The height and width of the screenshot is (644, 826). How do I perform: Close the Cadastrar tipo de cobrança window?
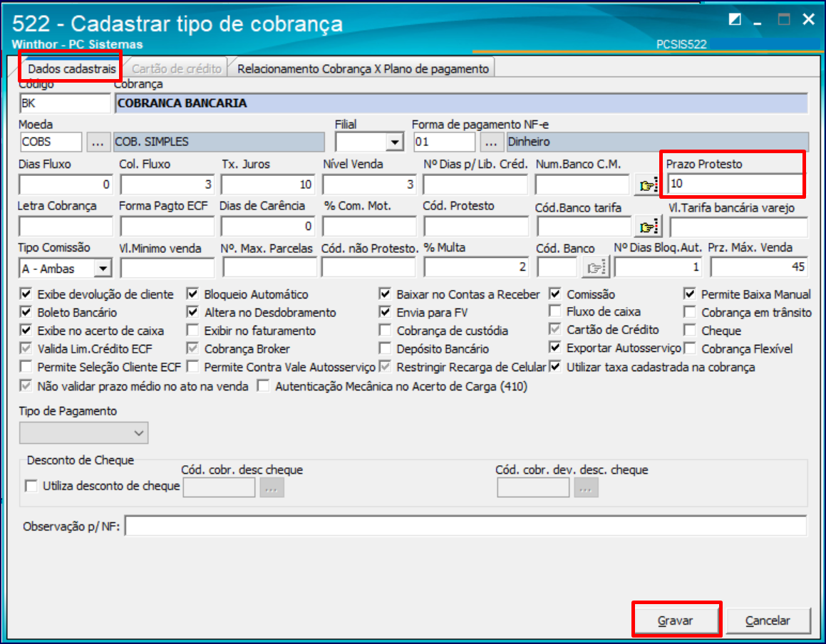coord(809,20)
